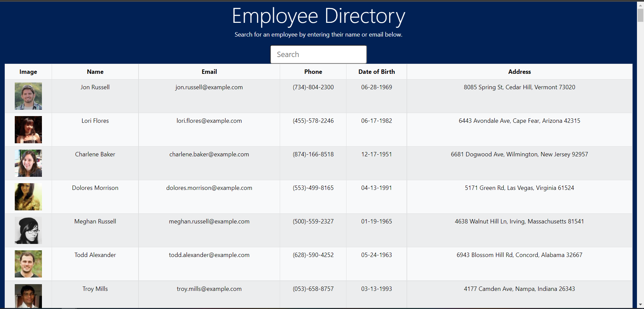Click birth date 05-24-1963
This screenshot has height=309, width=644.
point(377,255)
